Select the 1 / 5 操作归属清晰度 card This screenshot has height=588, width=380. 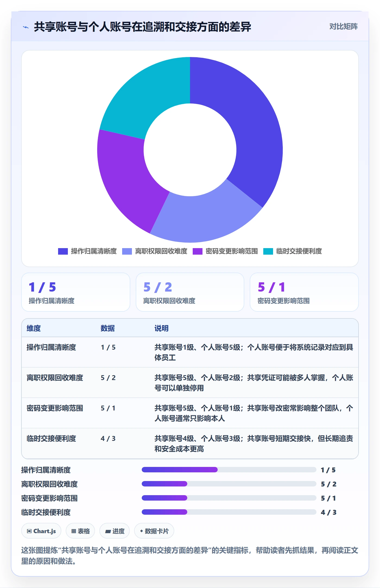click(76, 292)
